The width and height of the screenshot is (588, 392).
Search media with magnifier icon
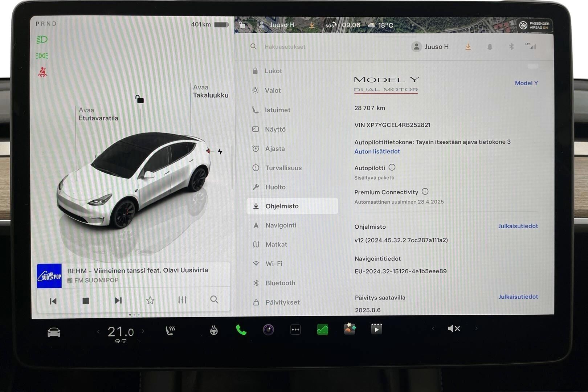214,299
